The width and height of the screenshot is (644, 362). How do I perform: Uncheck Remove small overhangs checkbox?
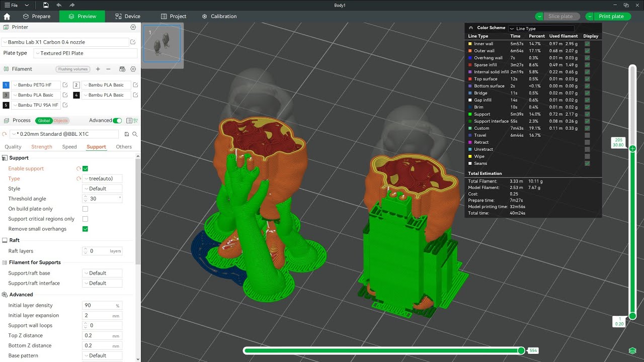click(85, 229)
